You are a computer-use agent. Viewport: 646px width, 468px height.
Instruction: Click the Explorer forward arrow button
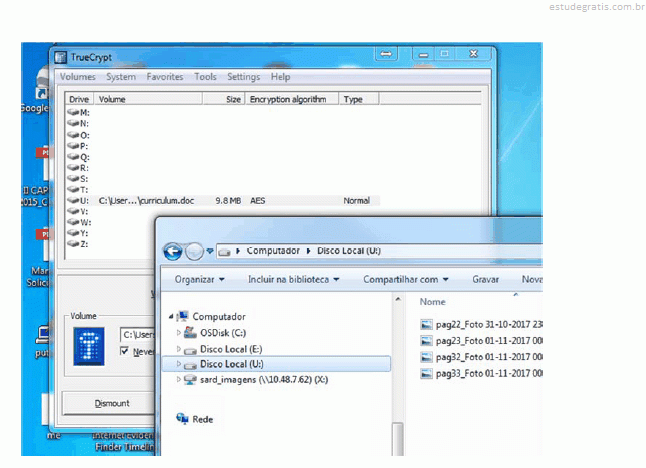tap(194, 251)
